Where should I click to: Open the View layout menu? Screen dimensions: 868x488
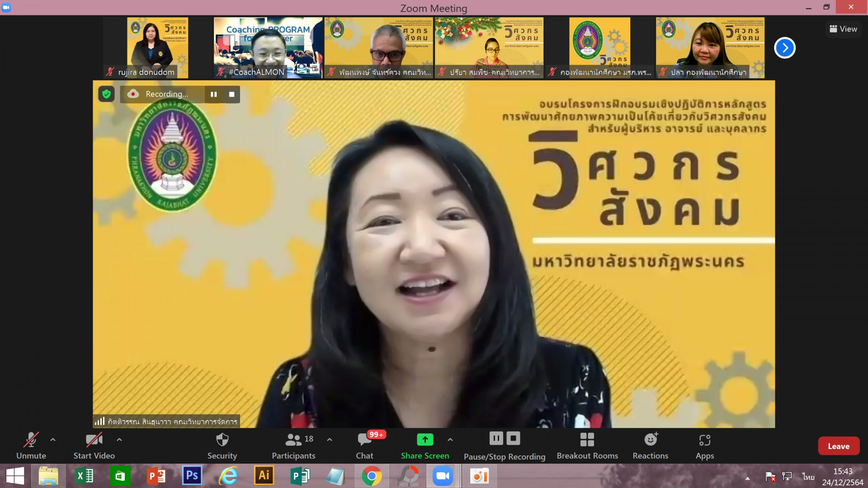point(843,29)
